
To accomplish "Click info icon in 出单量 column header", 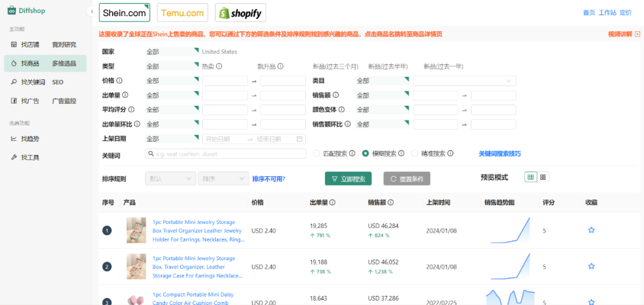I will pyautogui.click(x=332, y=202).
